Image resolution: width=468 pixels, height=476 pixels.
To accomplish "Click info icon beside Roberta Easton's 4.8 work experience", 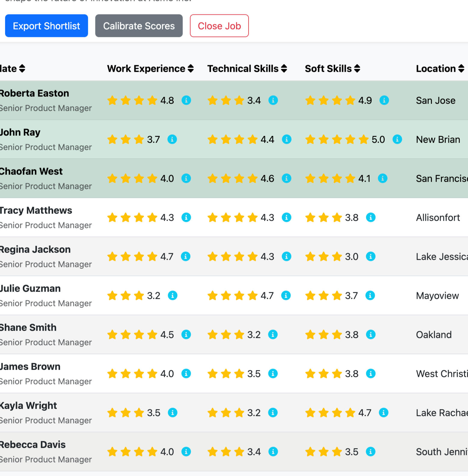I will 186,100.
